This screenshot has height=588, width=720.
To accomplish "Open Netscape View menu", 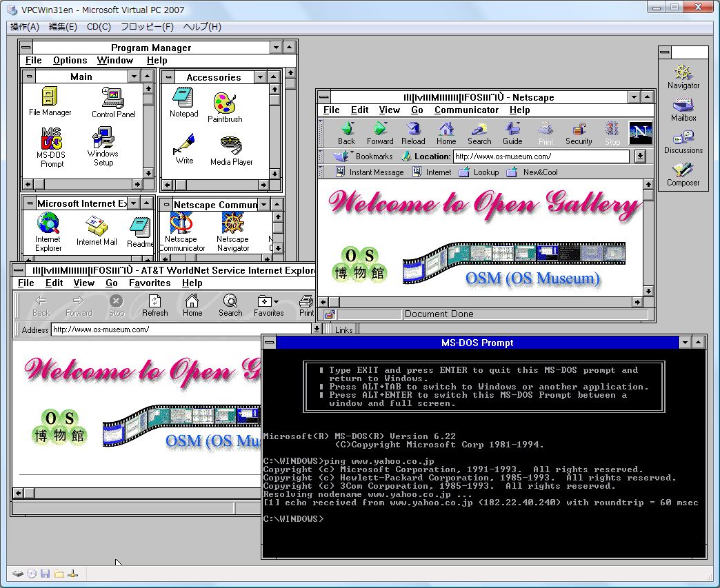I will 390,110.
